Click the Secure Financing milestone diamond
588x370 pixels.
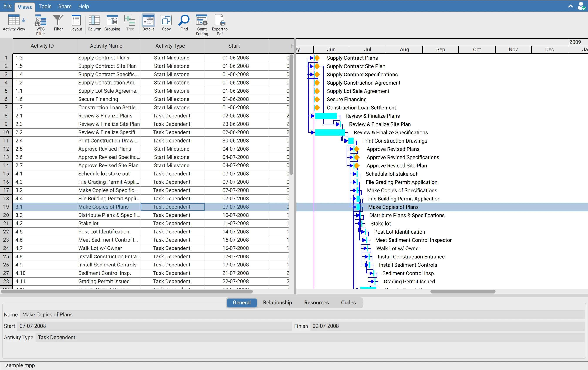tap(317, 99)
